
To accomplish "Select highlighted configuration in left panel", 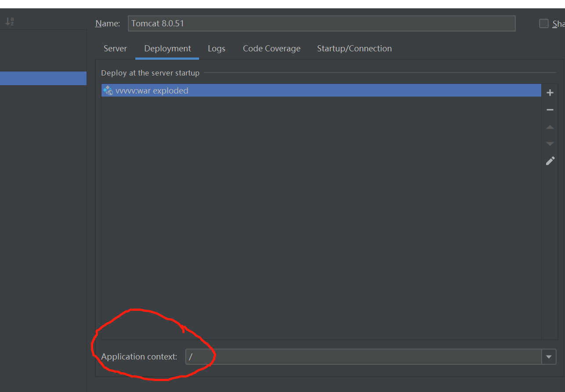I will pyautogui.click(x=43, y=78).
